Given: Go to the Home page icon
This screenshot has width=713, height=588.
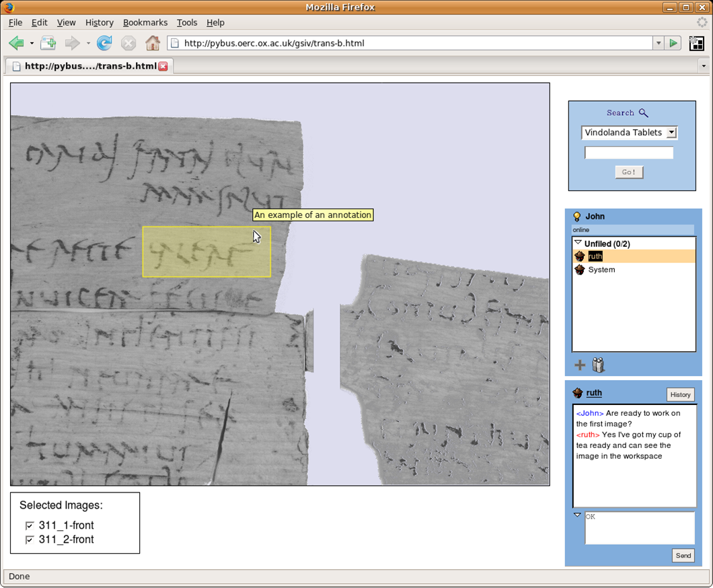Looking at the screenshot, I should pos(153,44).
